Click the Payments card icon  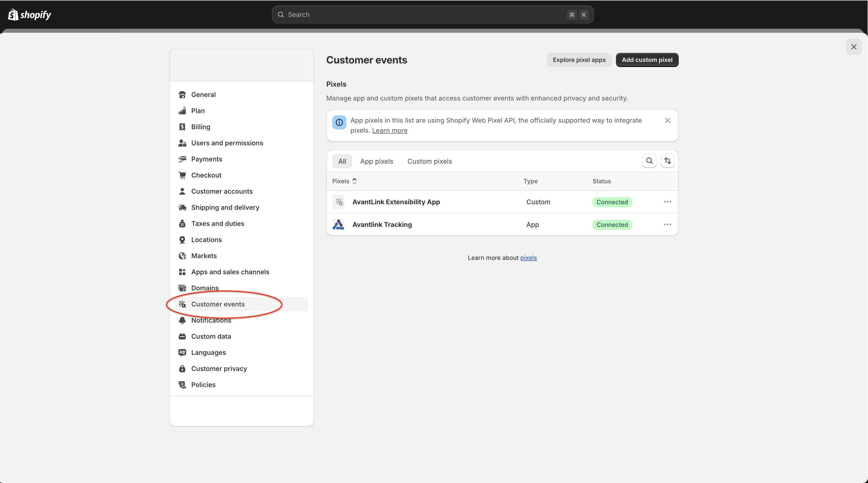[x=182, y=159]
